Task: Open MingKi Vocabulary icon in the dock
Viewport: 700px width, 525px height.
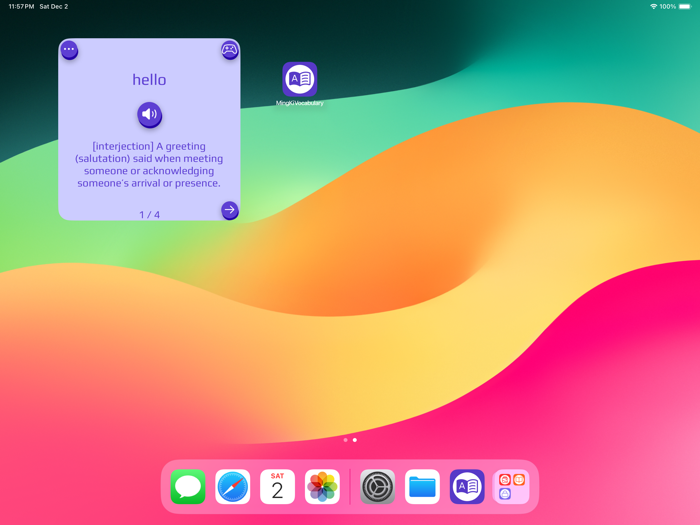Action: (x=467, y=487)
